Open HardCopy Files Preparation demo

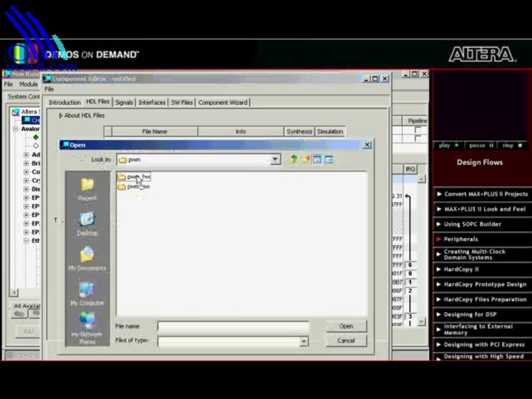click(x=483, y=299)
